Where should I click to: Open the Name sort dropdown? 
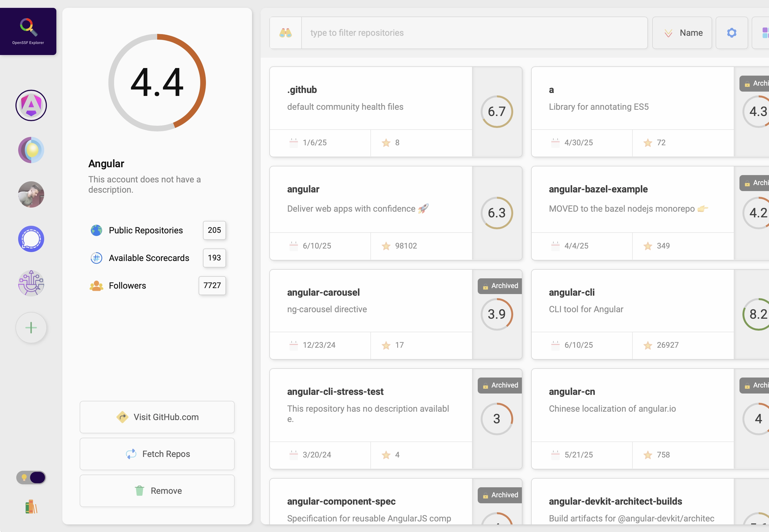682,33
